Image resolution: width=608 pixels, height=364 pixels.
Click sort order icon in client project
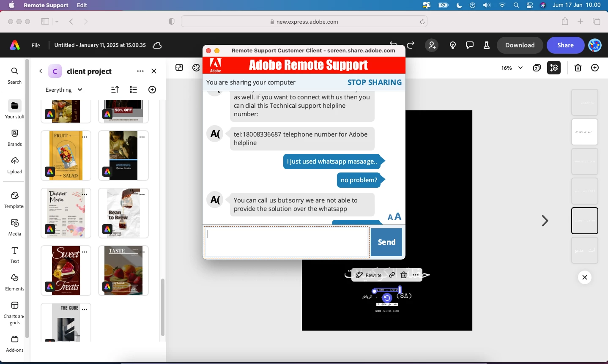coord(115,90)
